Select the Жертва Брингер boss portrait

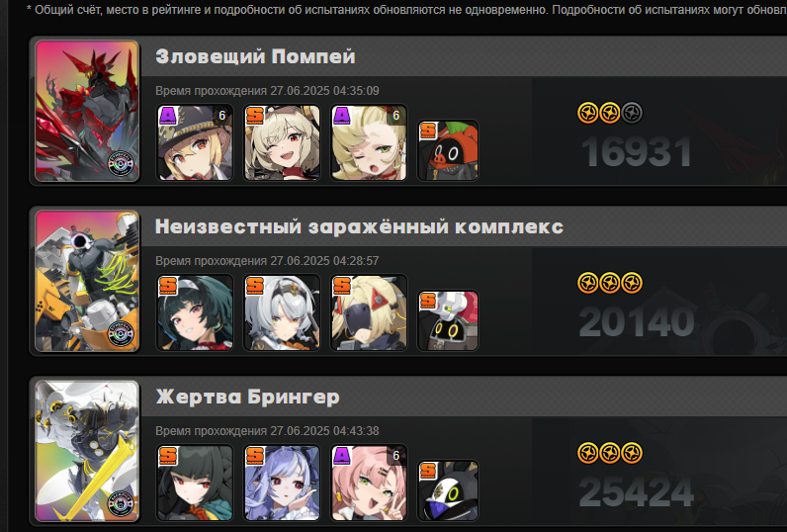point(87,451)
